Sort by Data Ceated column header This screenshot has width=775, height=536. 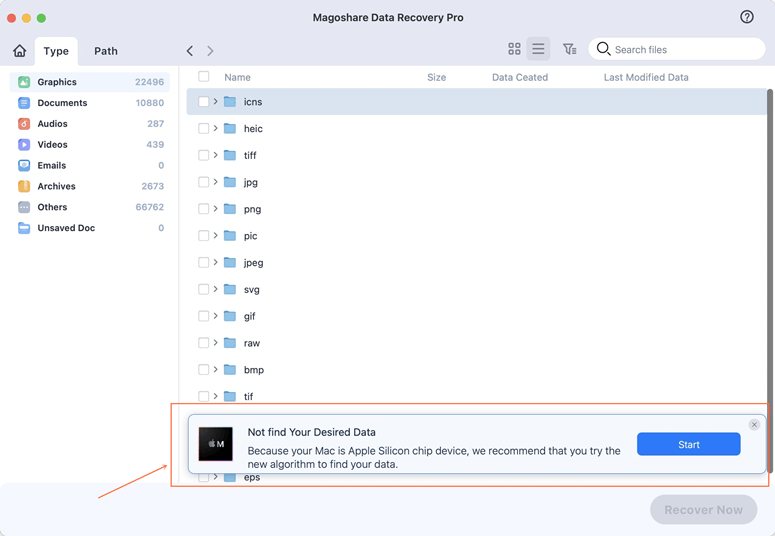(520, 77)
